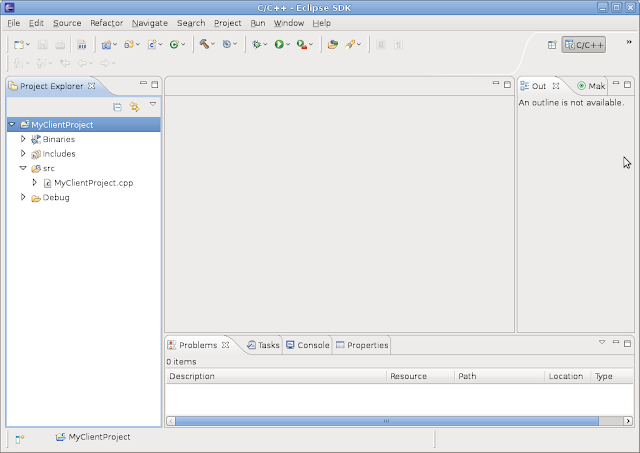The width and height of the screenshot is (640, 453).
Task: Show hidden toolbar items chevron
Action: click(629, 42)
